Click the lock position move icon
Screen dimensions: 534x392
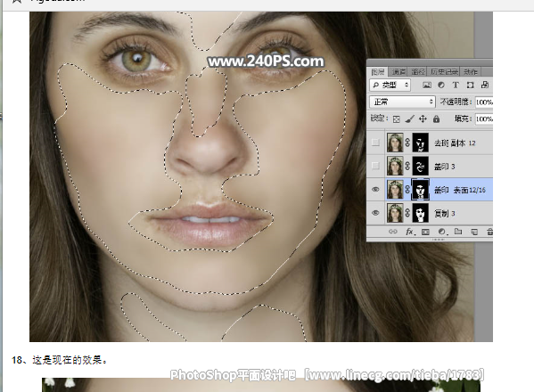[423, 118]
